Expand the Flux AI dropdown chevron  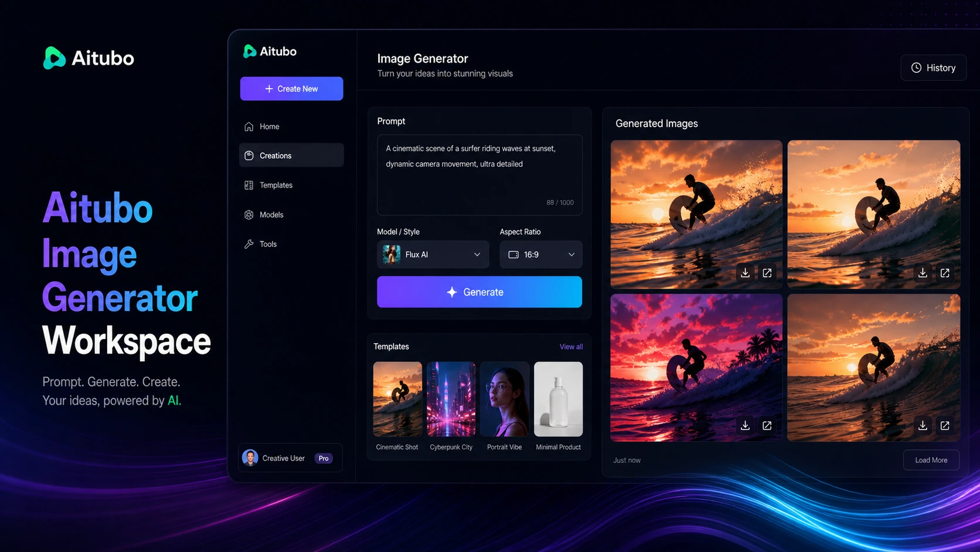pos(477,255)
